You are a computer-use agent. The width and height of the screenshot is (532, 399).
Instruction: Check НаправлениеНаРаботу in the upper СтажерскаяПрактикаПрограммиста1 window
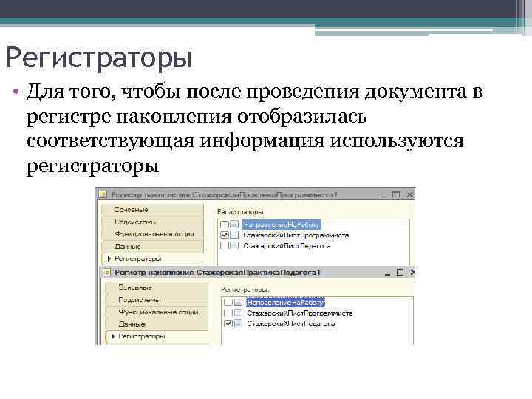(225, 225)
